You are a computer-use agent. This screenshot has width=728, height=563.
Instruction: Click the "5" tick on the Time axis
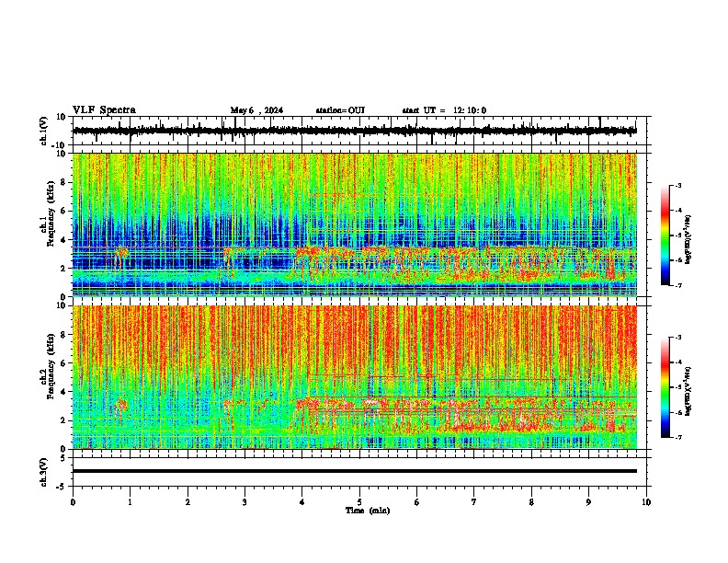click(359, 502)
